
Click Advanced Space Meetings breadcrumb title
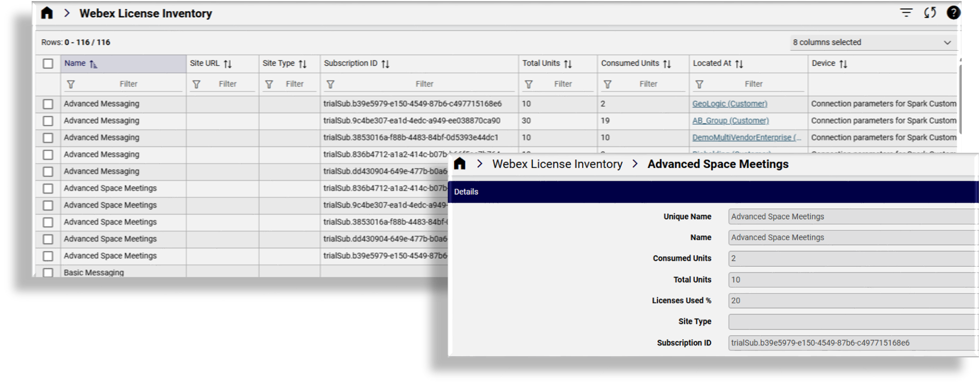[x=718, y=164]
